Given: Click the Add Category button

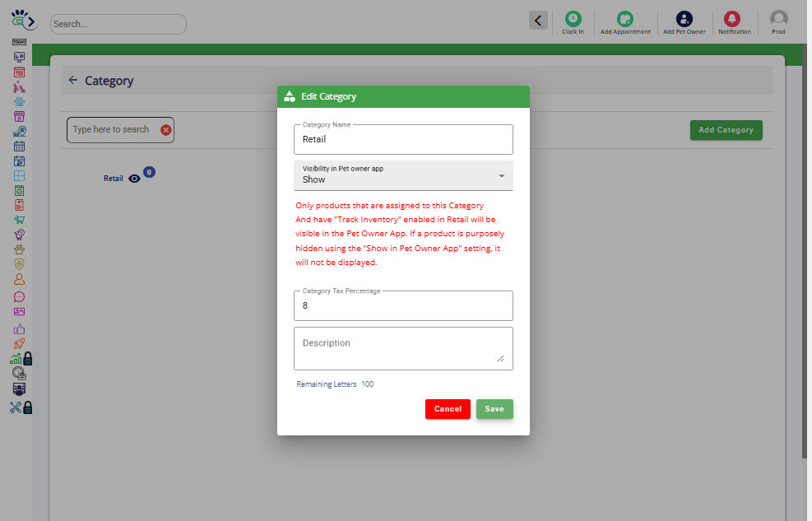Looking at the screenshot, I should click(x=726, y=130).
